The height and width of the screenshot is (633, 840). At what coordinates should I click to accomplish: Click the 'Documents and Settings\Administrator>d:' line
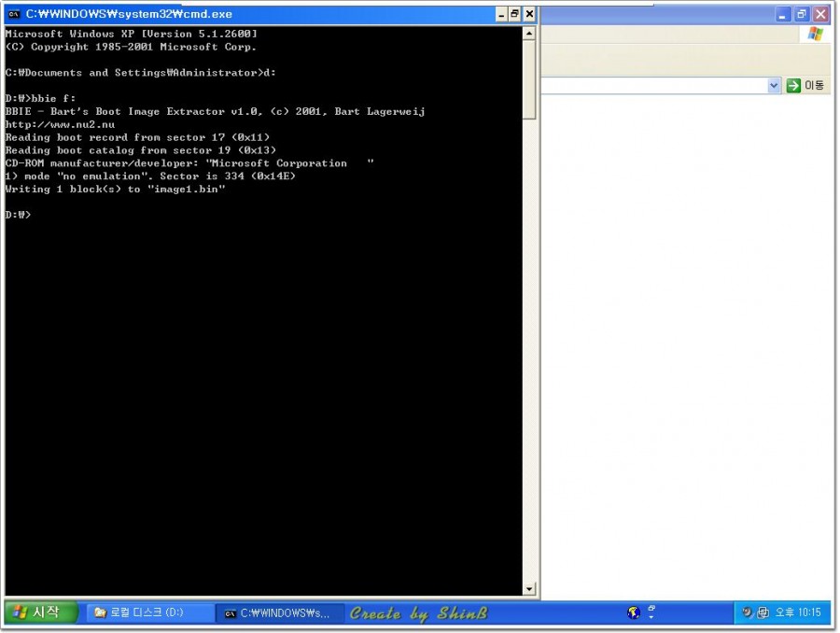(x=140, y=73)
